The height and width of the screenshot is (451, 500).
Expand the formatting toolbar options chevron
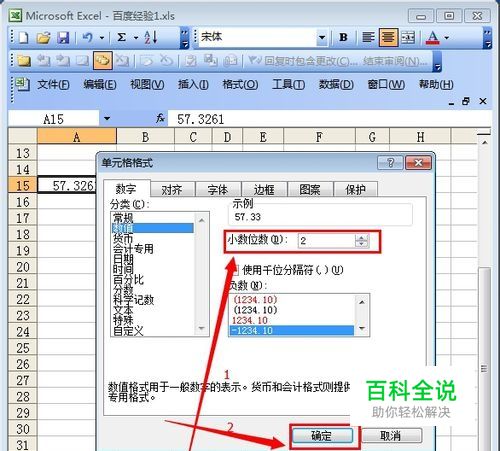[487, 38]
